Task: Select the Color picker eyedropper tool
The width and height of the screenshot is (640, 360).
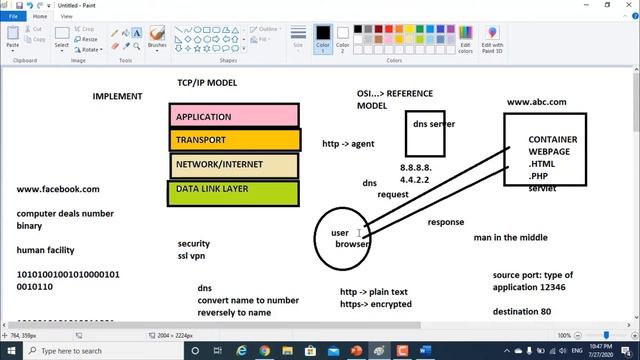Action: pyautogui.click(x=126, y=46)
